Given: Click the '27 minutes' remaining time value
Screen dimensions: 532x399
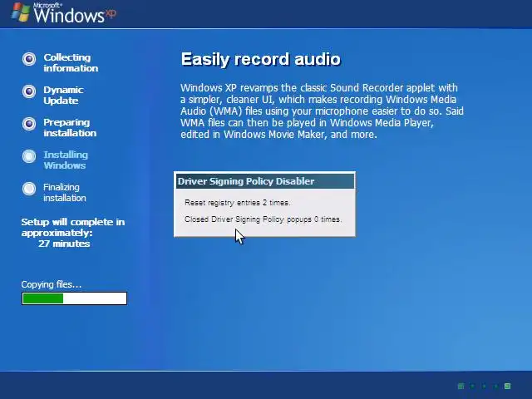Looking at the screenshot, I should tap(64, 244).
